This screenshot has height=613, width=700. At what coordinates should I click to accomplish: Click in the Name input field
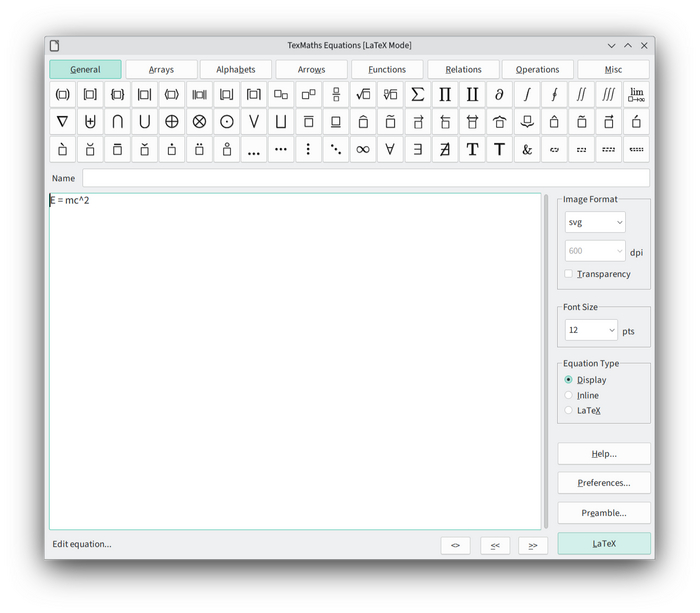pos(365,178)
